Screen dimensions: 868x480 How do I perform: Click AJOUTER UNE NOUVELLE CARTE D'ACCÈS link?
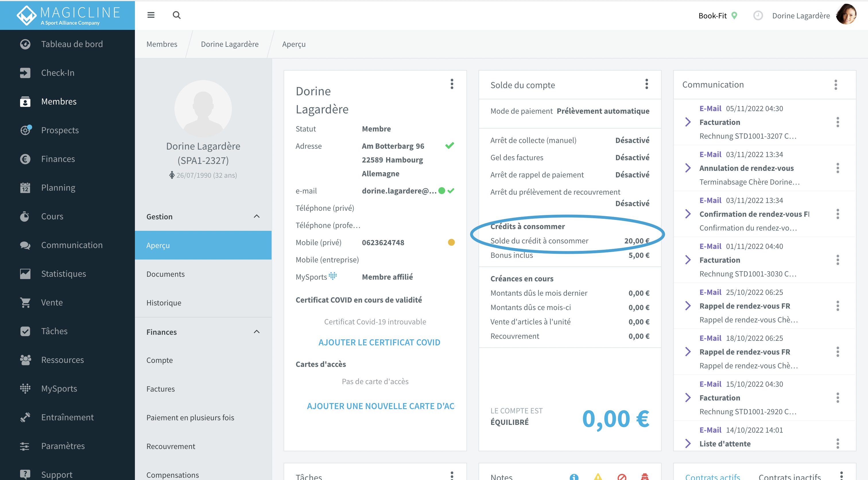[381, 406]
